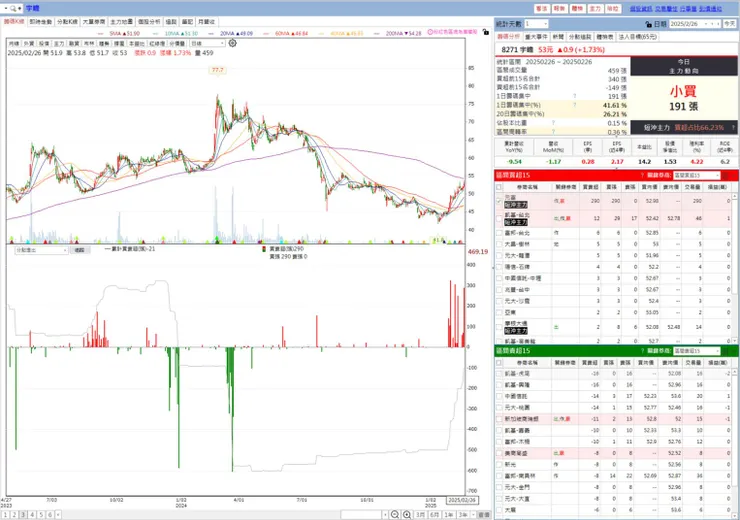Open the 法人目標(65元) tab
The height and width of the screenshot is (520, 740).
pos(638,36)
